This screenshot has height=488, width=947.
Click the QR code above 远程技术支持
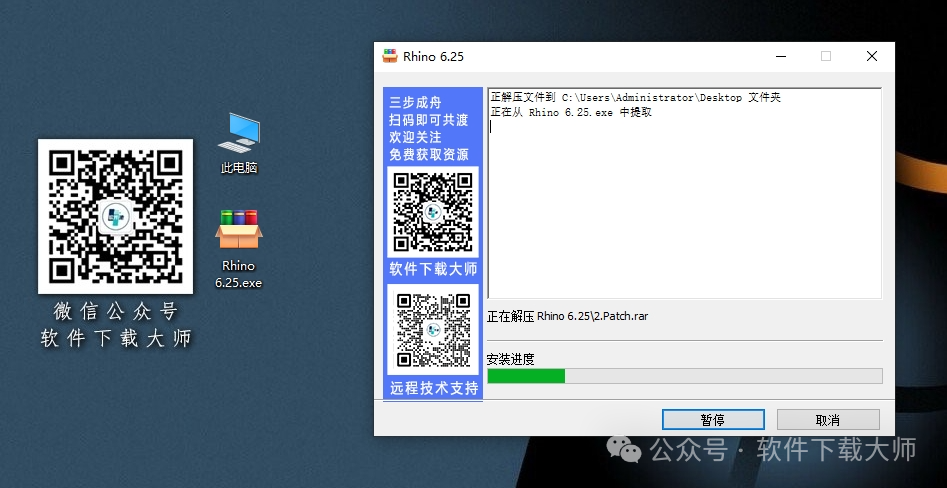(432, 330)
